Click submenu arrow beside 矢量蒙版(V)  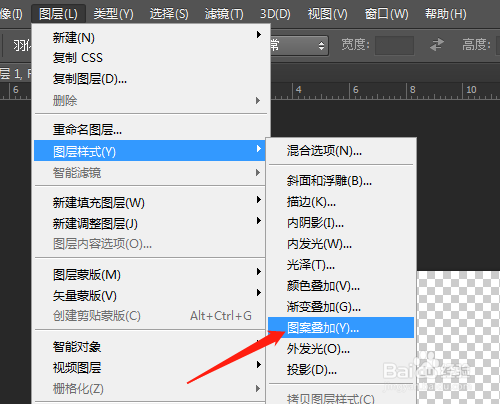pos(259,292)
